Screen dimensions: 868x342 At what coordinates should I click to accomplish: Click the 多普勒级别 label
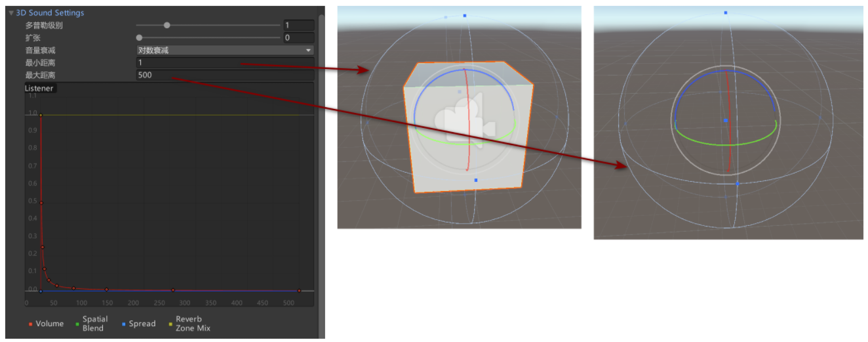point(44,25)
